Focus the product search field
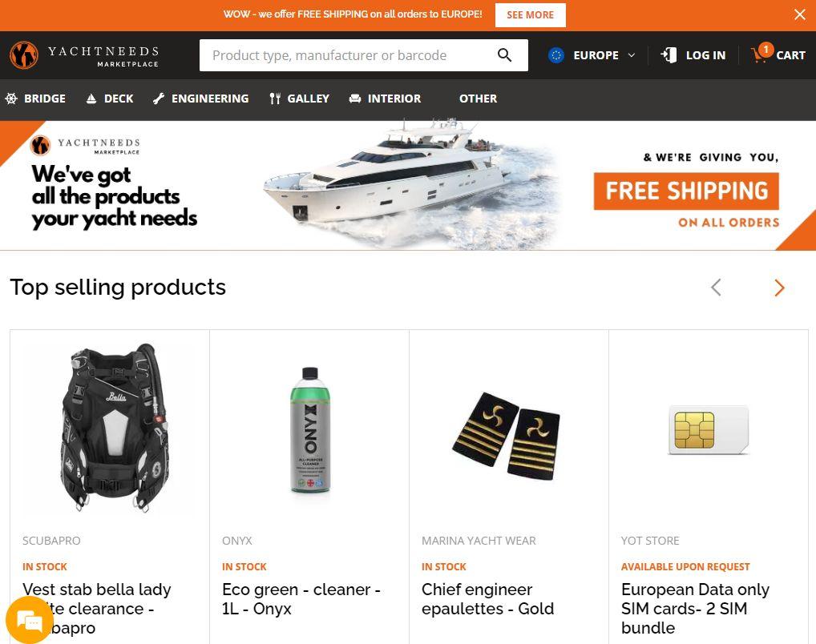 point(348,55)
